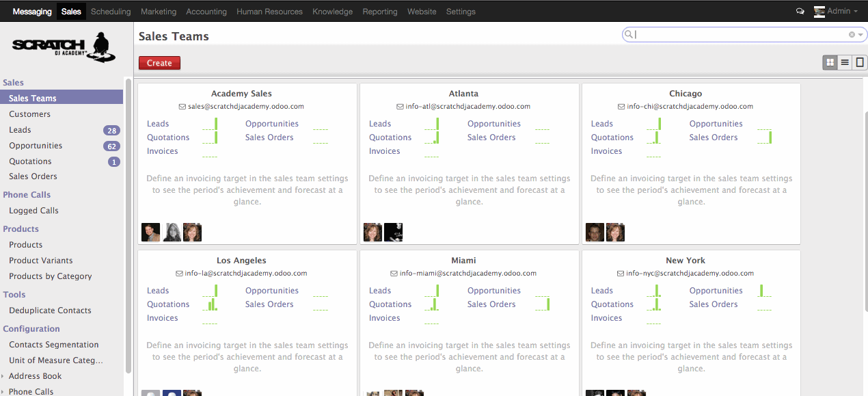Viewport: 868px width, 396px height.
Task: Switch to list view icon
Action: point(845,62)
